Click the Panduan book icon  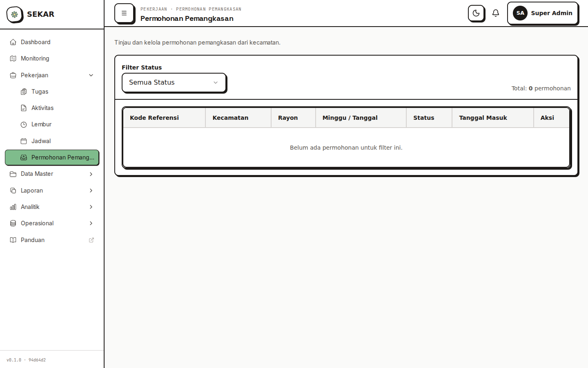13,240
